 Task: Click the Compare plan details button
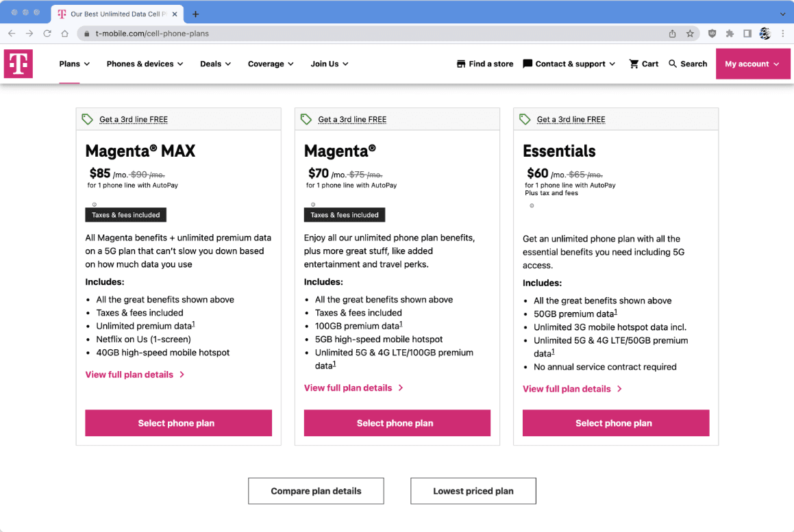(316, 491)
